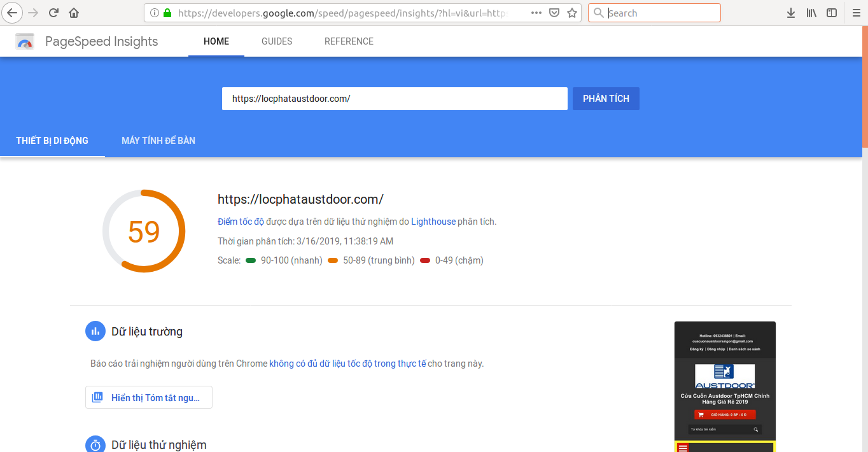
Task: Show site information icon in address bar
Action: pyautogui.click(x=155, y=13)
